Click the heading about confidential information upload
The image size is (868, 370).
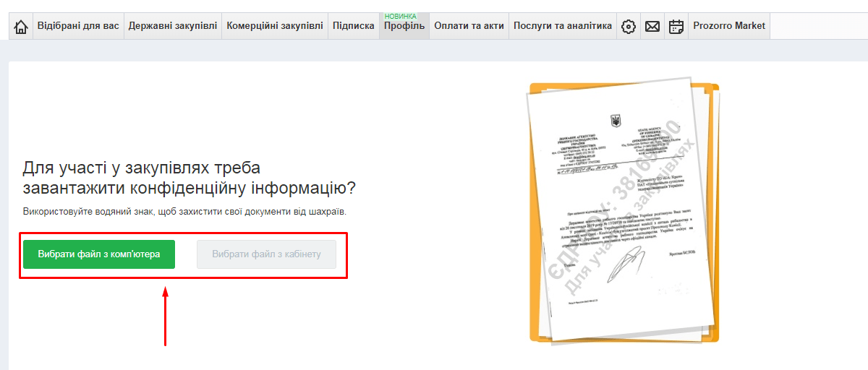click(190, 178)
